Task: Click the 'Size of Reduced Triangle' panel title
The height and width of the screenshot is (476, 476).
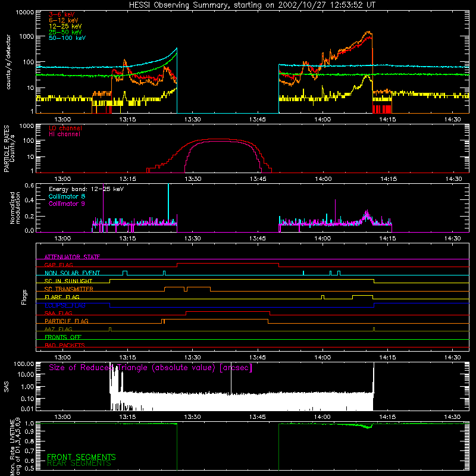Action: point(151,368)
